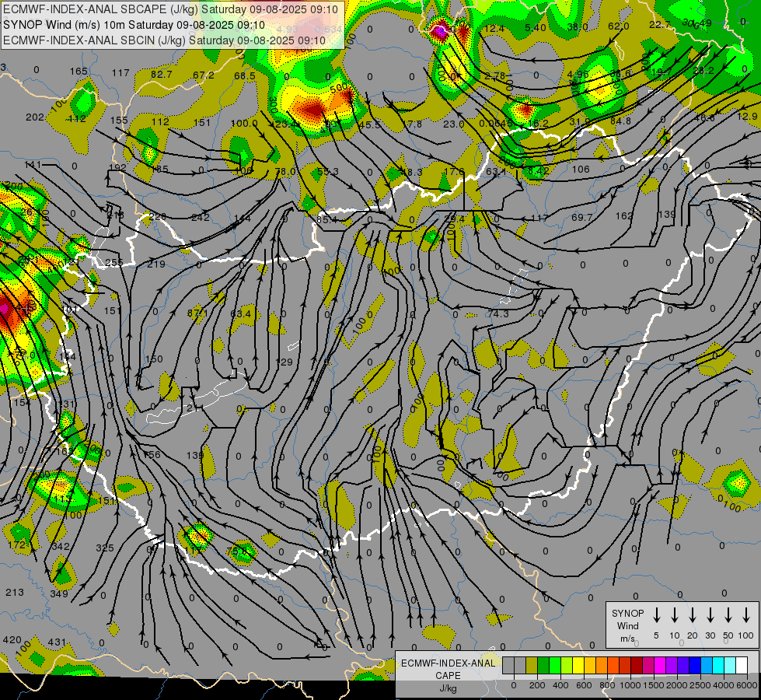This screenshot has width=761, height=700.
Task: Click the map value '349'
Action: (59, 593)
